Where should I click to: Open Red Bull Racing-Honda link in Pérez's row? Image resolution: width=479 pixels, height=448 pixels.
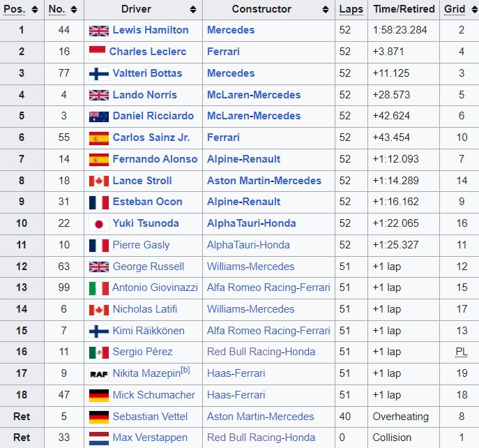tap(261, 352)
